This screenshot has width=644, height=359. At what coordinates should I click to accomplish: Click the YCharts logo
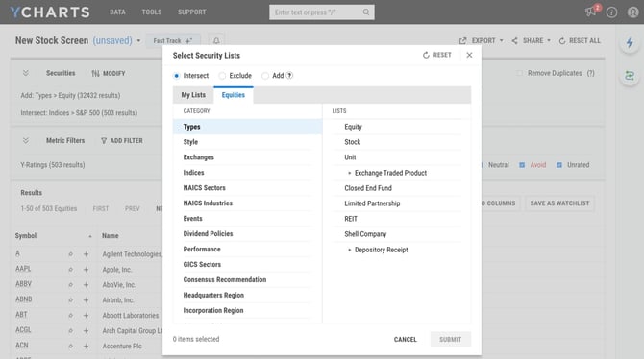(50, 12)
